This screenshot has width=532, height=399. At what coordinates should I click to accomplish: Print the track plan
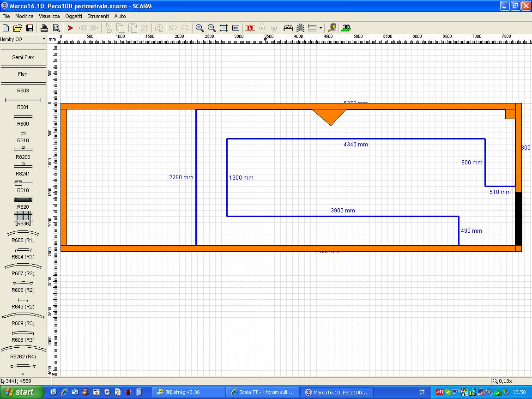pos(44,28)
